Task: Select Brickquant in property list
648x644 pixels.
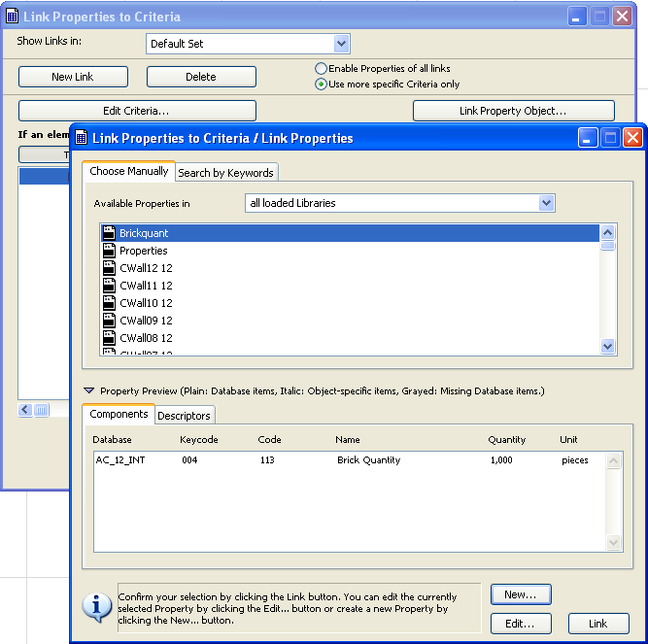Action: tap(351, 233)
